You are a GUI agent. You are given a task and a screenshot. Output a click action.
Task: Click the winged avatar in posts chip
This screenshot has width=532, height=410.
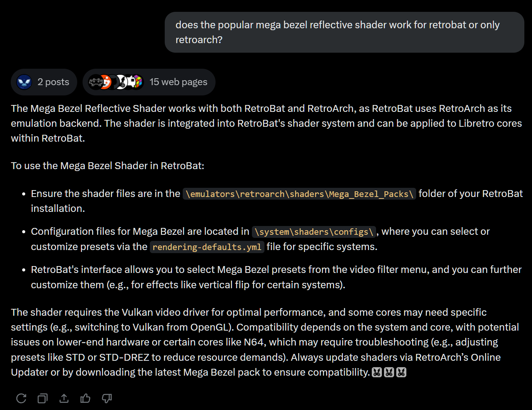click(24, 82)
